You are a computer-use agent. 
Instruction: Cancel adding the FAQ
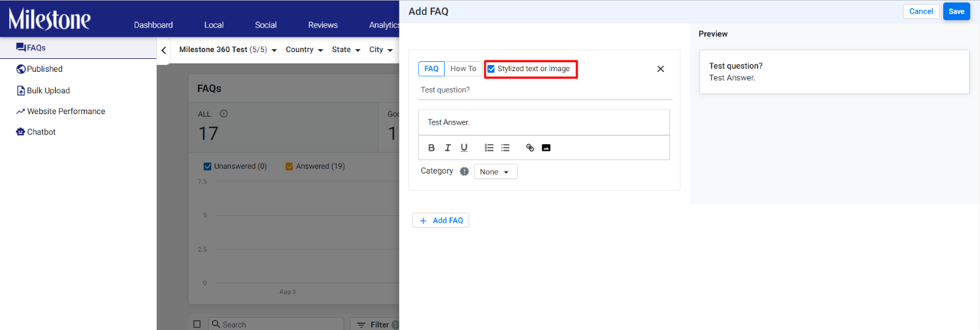(x=921, y=12)
